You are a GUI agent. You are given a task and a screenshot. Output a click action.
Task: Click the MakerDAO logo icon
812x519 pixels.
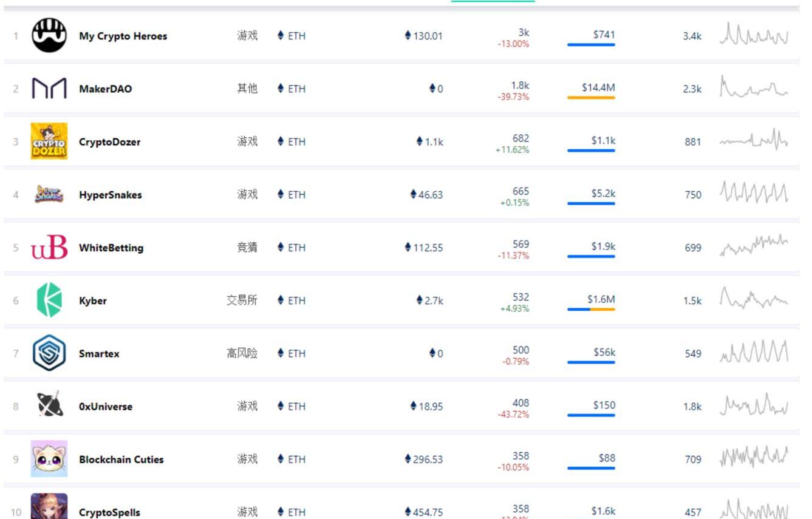coord(49,89)
